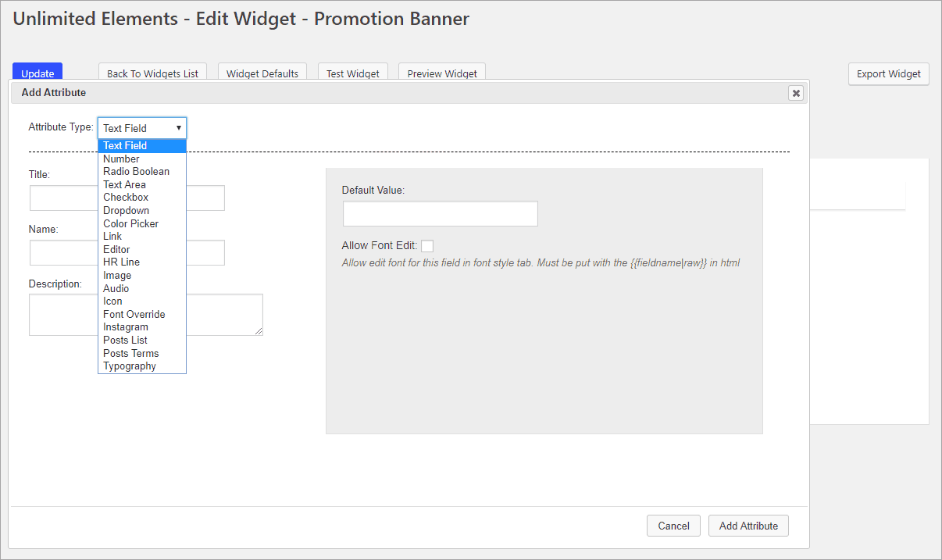Click into the Title input field
The width and height of the screenshot is (942, 560).
127,198
